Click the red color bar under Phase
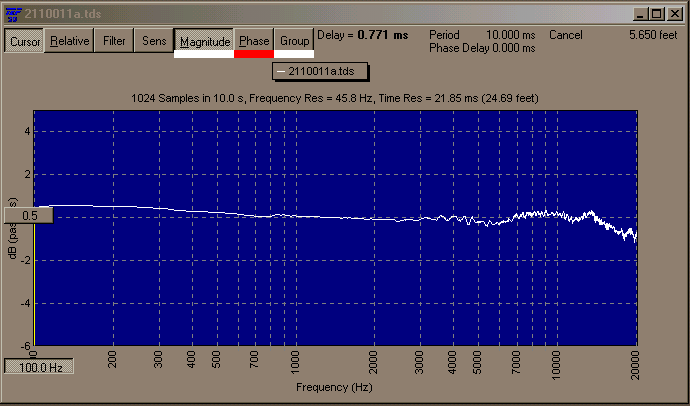 tap(254, 54)
